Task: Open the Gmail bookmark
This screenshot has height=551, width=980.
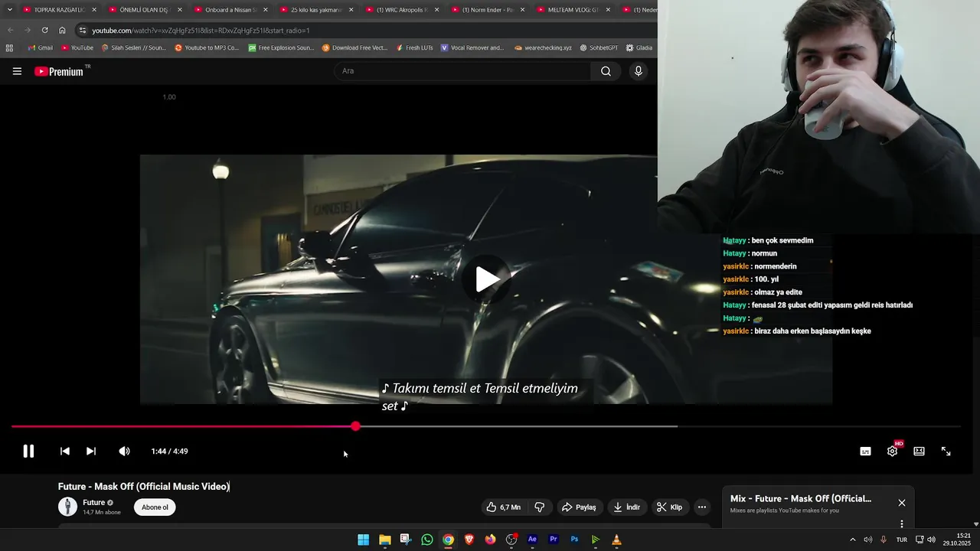Action: tap(40, 47)
